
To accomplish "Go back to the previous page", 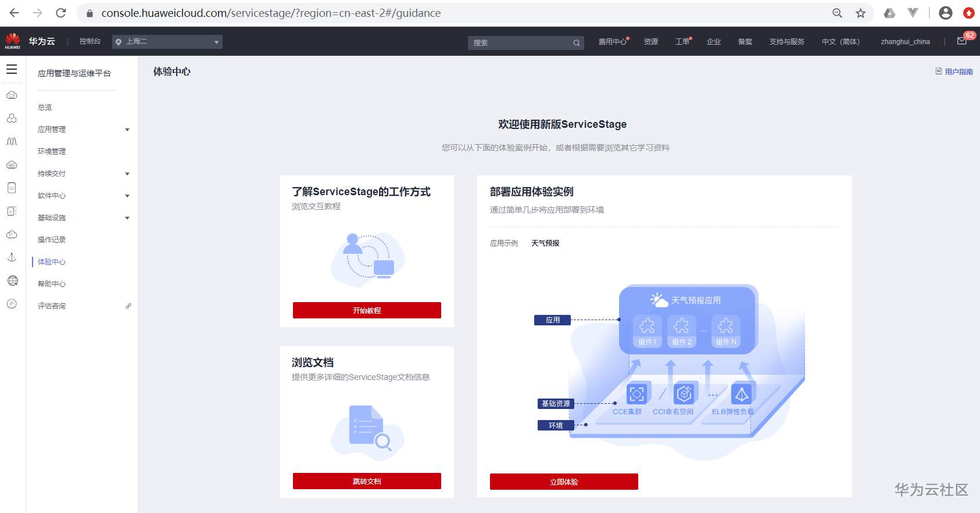I will pyautogui.click(x=15, y=13).
